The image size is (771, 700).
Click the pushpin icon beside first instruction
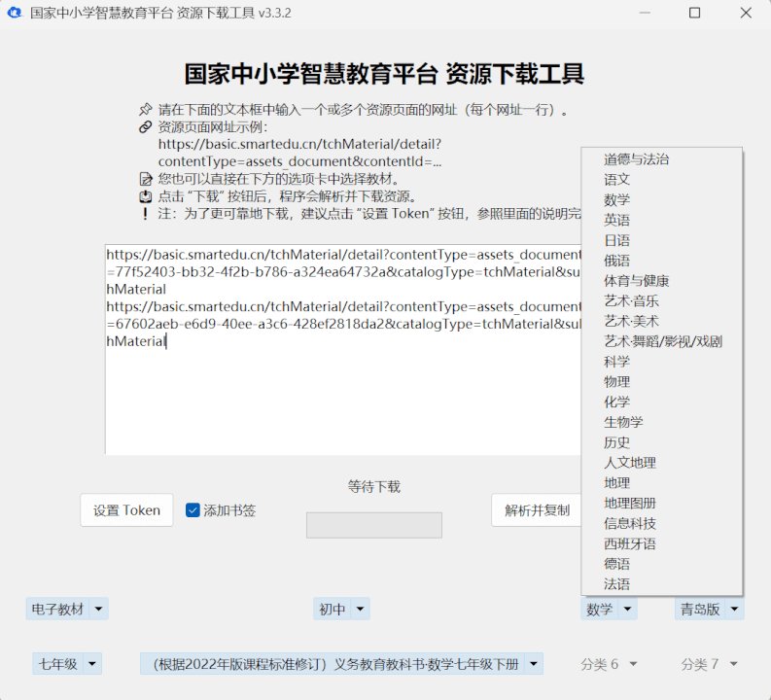coord(145,109)
